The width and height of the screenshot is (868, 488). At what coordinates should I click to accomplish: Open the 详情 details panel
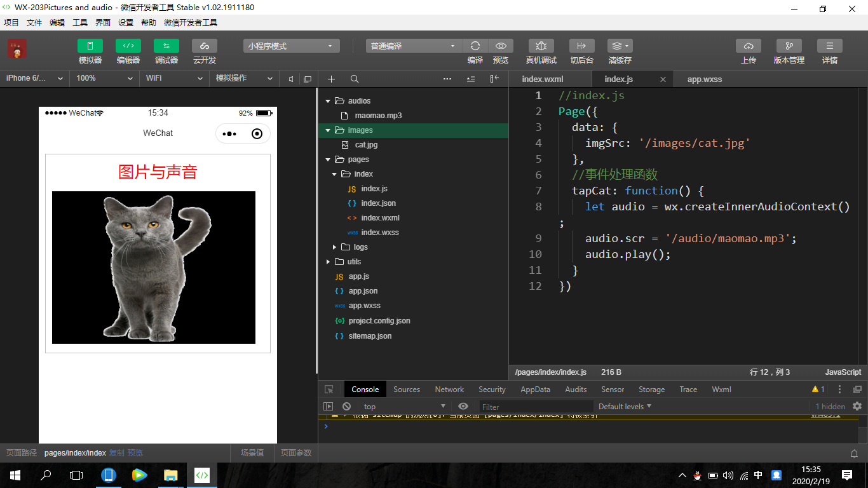pos(830,46)
